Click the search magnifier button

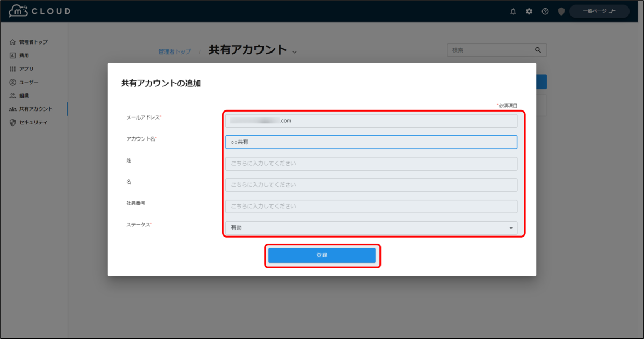538,50
